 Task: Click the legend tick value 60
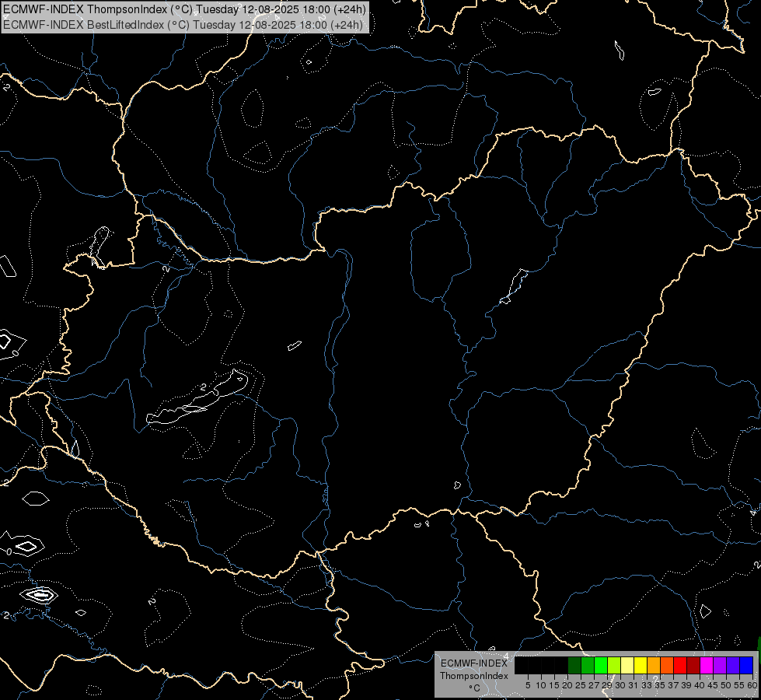752,685
